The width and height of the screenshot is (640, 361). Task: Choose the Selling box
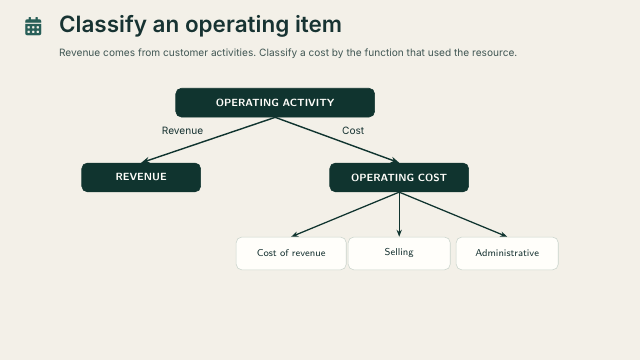click(x=399, y=253)
